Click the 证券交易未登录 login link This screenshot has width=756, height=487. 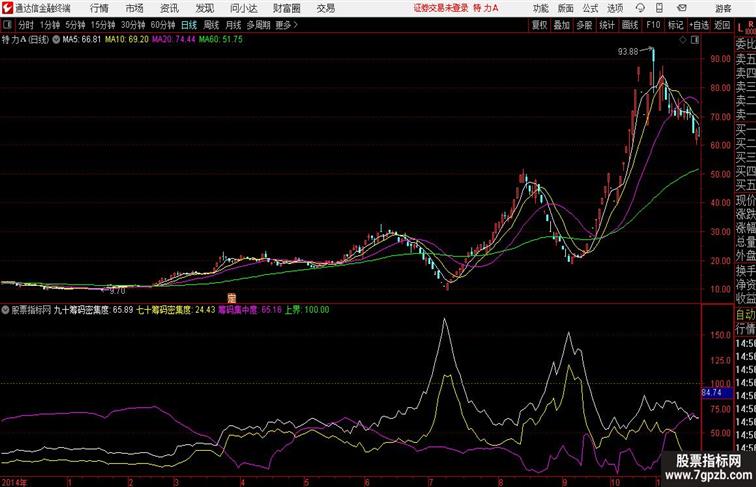coord(441,8)
